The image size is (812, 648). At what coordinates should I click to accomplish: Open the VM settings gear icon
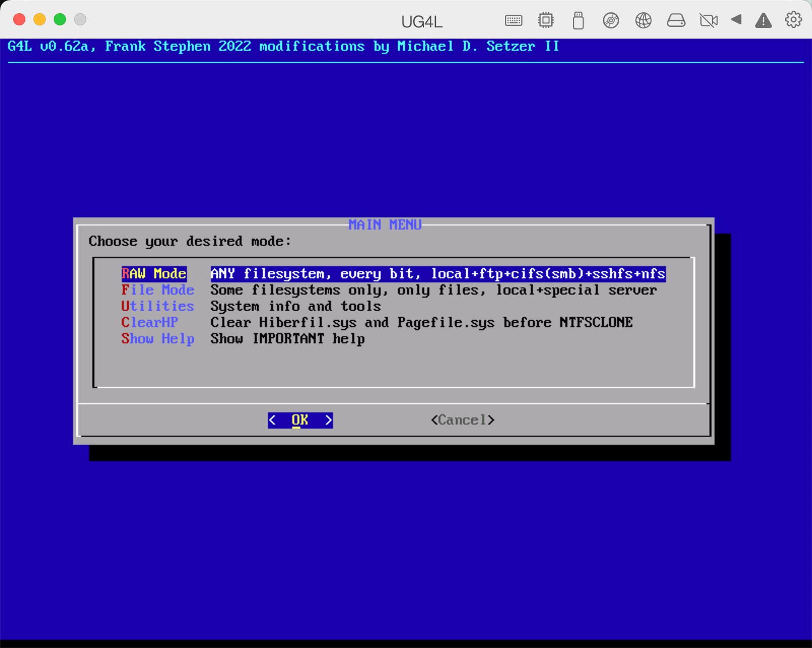pos(792,20)
